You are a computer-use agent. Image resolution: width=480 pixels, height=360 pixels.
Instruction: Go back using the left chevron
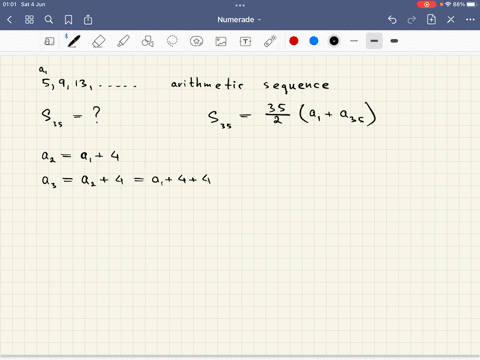point(9,20)
